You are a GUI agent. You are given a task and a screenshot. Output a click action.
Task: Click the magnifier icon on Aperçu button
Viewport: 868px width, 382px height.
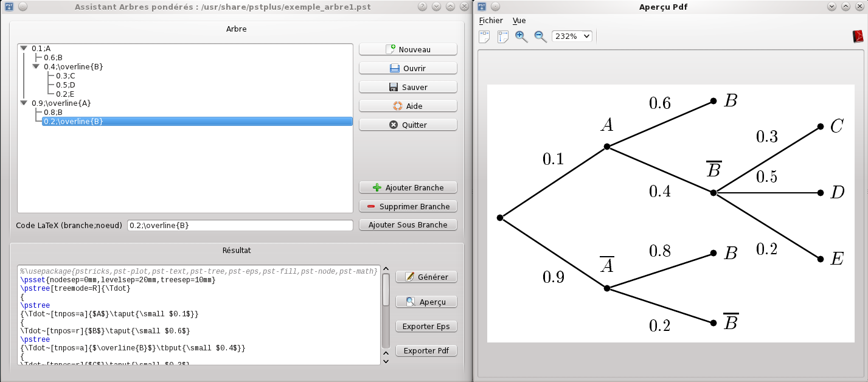(x=409, y=302)
